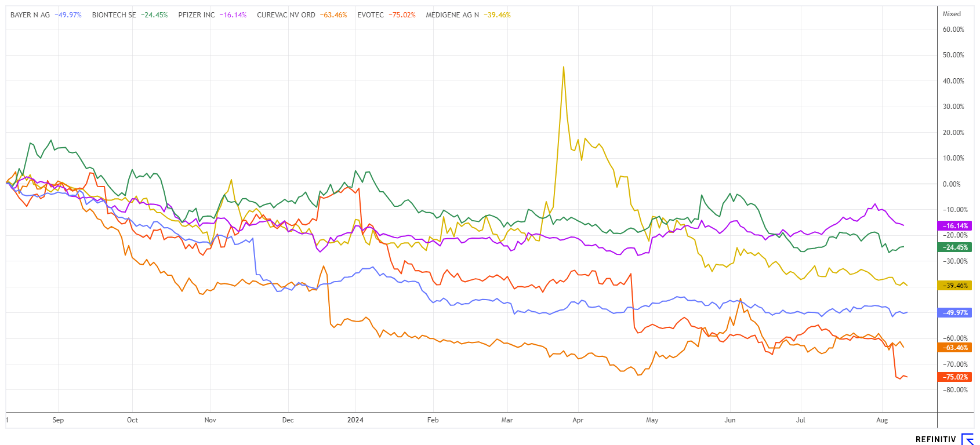This screenshot has width=980, height=445.
Task: Click the yellow -39.46% axis price tag
Action: (x=954, y=286)
